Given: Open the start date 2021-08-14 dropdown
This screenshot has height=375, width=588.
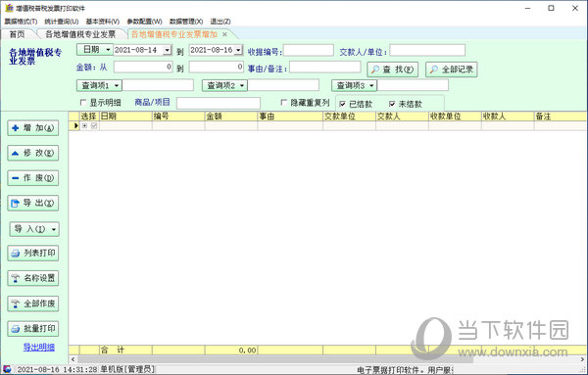Looking at the screenshot, I should point(168,50).
